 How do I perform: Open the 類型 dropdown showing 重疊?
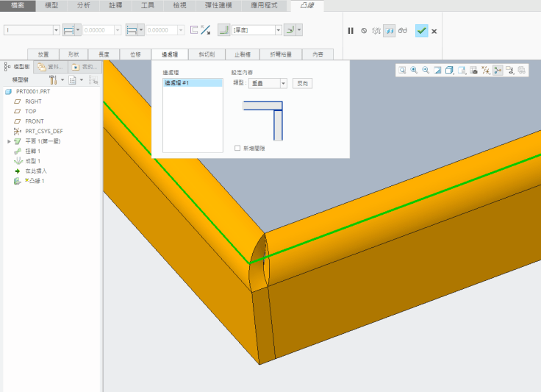pos(283,84)
